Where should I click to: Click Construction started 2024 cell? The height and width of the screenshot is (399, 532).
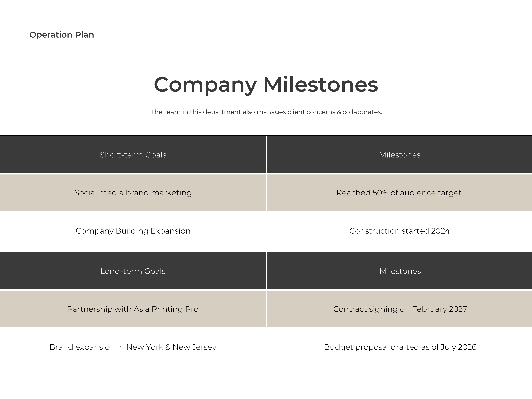click(x=399, y=231)
